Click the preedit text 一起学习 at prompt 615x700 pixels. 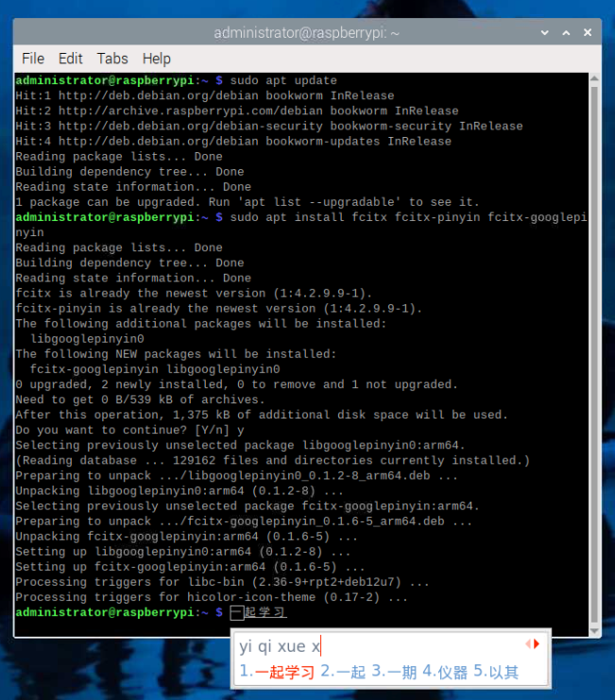pos(258,612)
